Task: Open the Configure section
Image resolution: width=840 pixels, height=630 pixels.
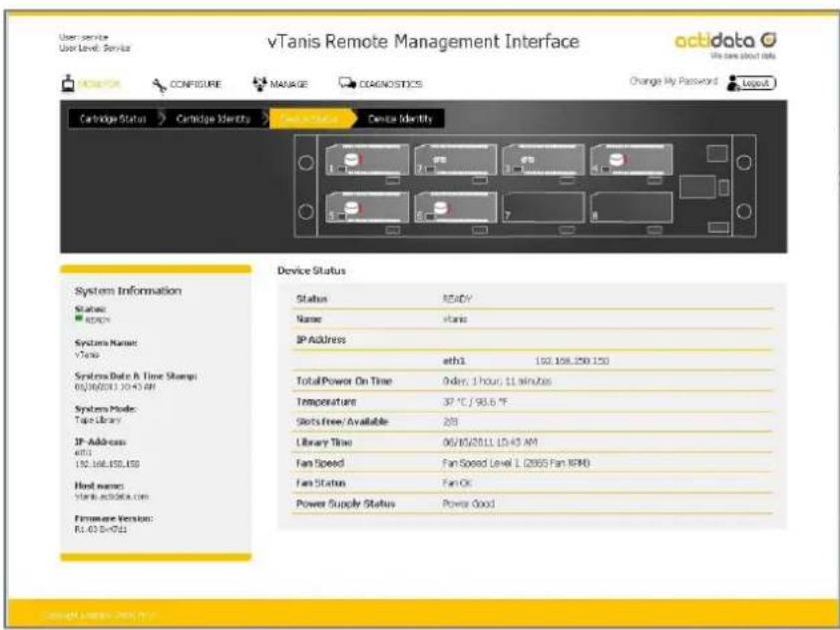Action: pyautogui.click(x=187, y=84)
